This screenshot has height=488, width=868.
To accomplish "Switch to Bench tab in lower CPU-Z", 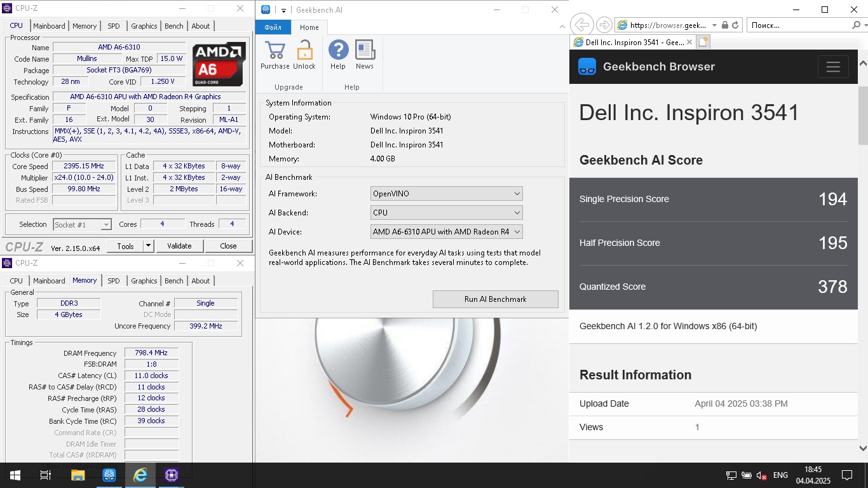I will tap(174, 281).
